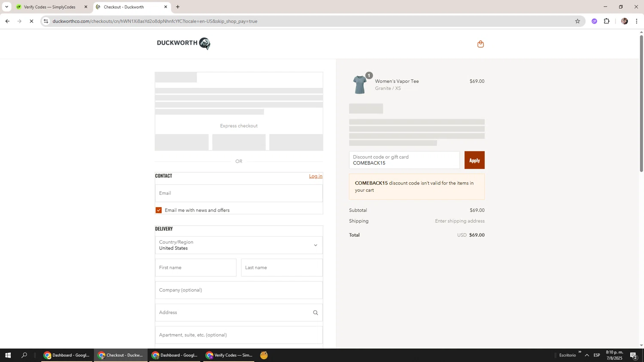Click the USD $69.00 total amount
644x362 pixels.
471,235
